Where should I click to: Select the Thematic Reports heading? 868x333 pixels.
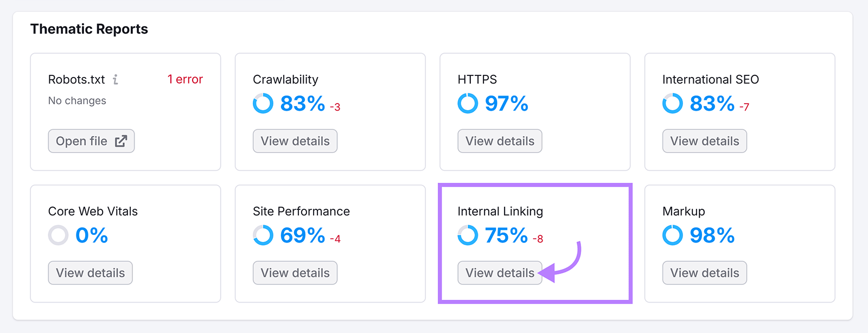pos(89,29)
